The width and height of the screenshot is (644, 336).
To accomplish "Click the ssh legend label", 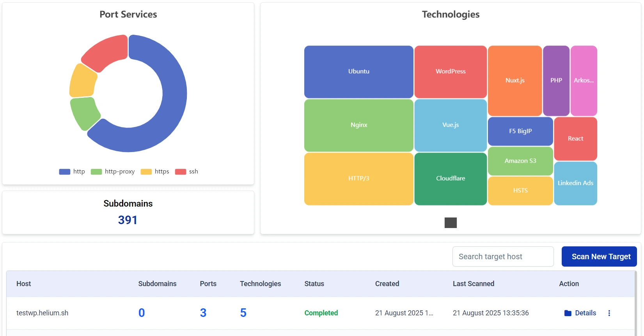I will point(193,172).
